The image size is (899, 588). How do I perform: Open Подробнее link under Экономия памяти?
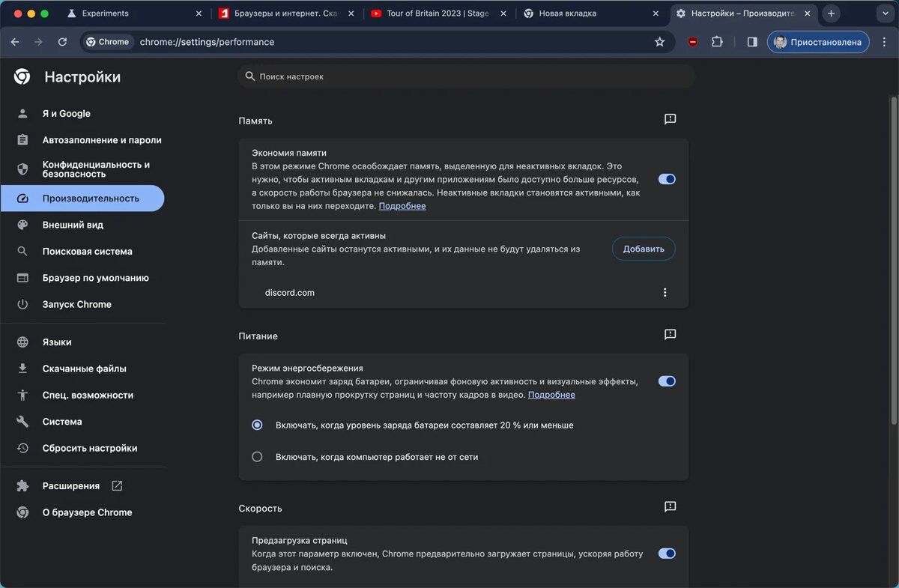pyautogui.click(x=402, y=206)
